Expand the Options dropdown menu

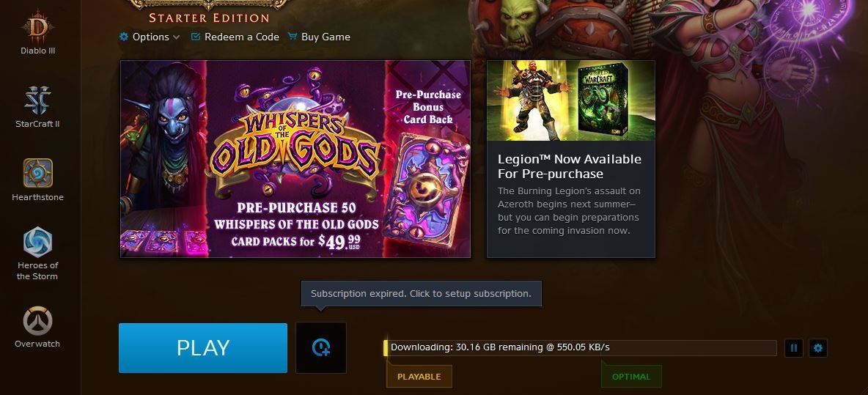[x=150, y=37]
